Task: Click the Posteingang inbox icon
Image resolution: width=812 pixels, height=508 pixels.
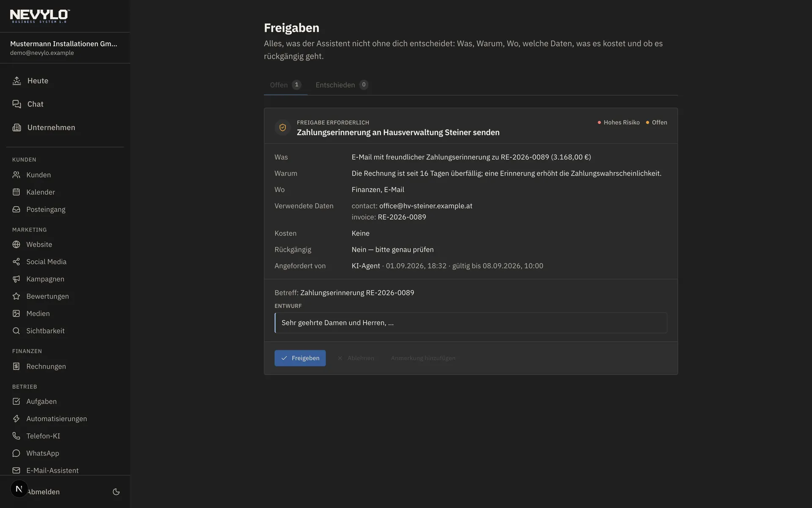Action: pos(16,210)
